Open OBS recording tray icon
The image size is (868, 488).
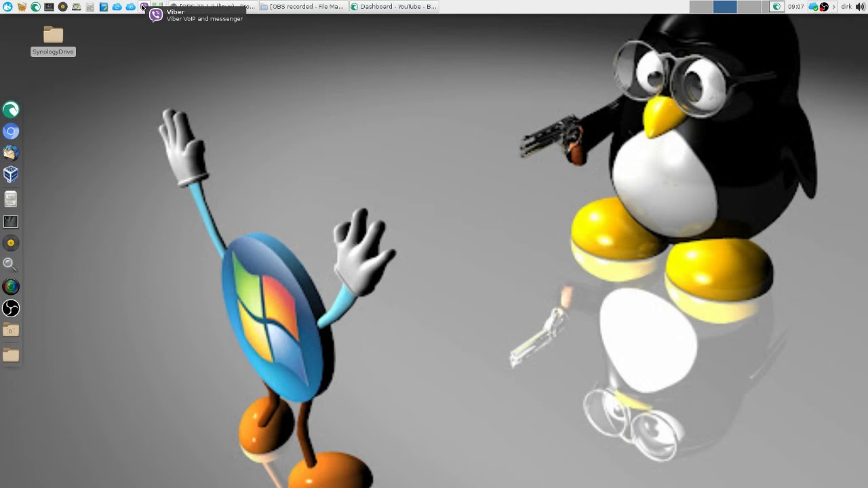coord(824,7)
